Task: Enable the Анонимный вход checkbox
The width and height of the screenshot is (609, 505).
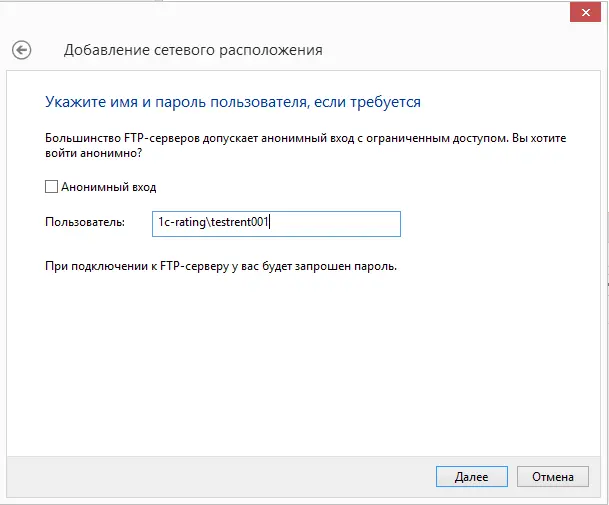Action: pyautogui.click(x=51, y=186)
